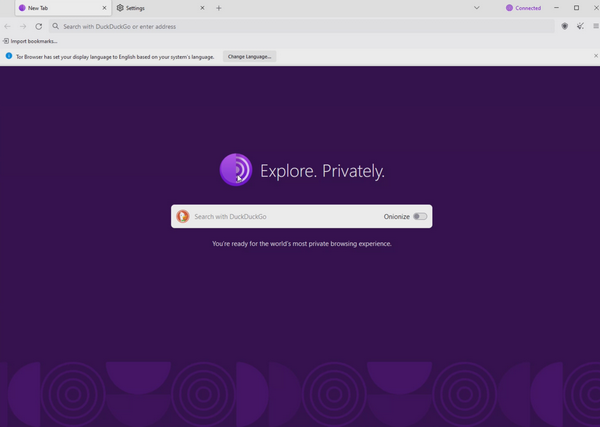Click the DuckDuckGo logo in search box
Viewport: 600px width, 427px height.
click(x=182, y=216)
